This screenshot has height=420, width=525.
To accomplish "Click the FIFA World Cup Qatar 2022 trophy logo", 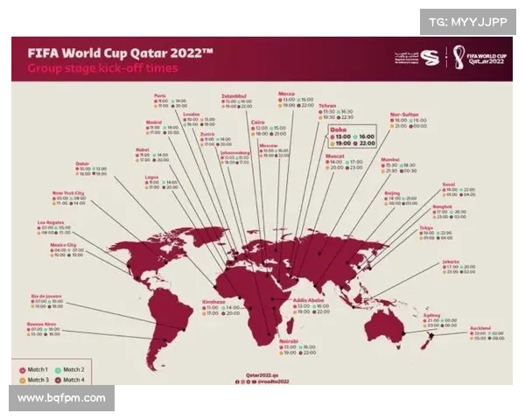I will click(x=479, y=58).
